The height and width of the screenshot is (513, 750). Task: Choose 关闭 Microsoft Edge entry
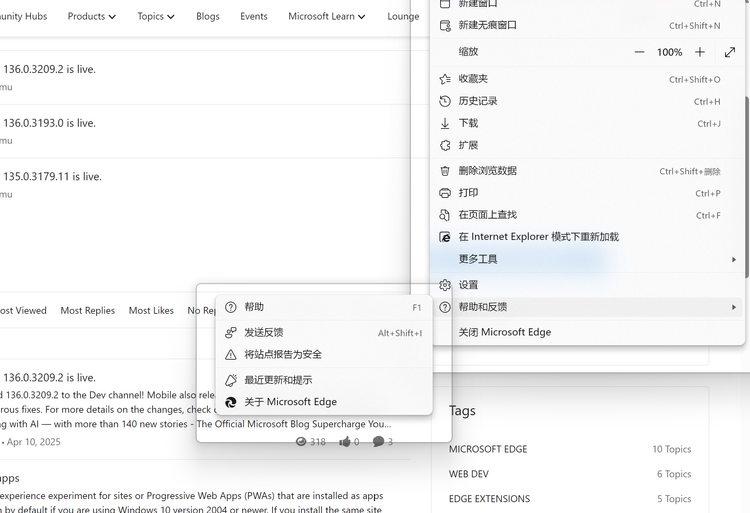pyautogui.click(x=587, y=332)
